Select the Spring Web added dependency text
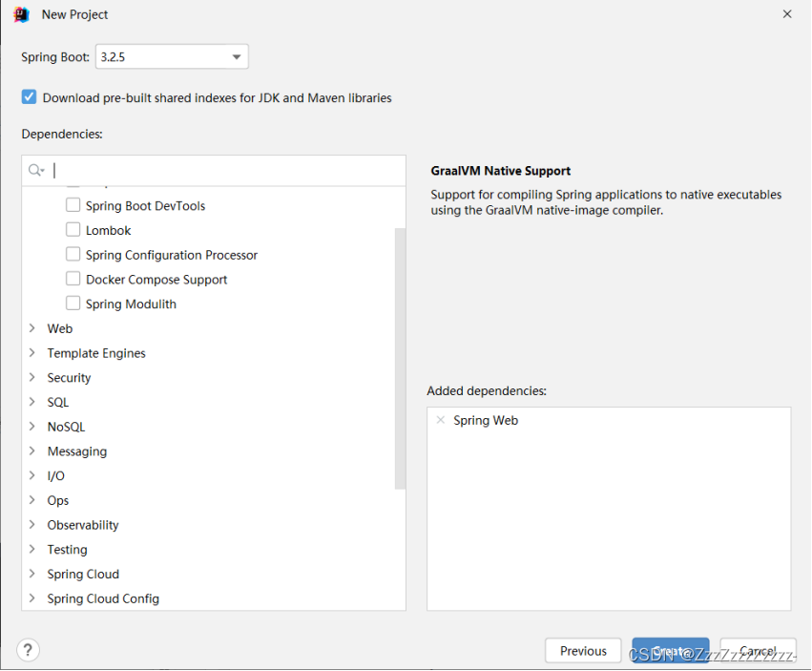The image size is (812, 671). click(x=486, y=420)
